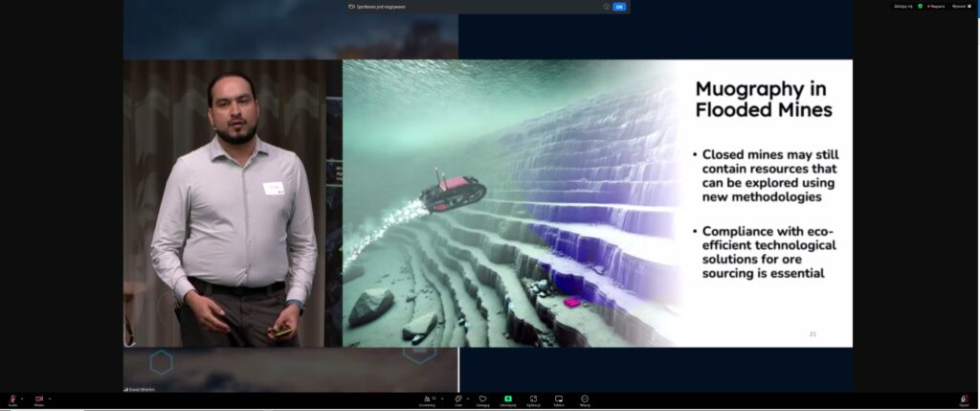The width and height of the screenshot is (980, 411).
Task: Expand video options arrow beside camera
Action: click(x=50, y=398)
